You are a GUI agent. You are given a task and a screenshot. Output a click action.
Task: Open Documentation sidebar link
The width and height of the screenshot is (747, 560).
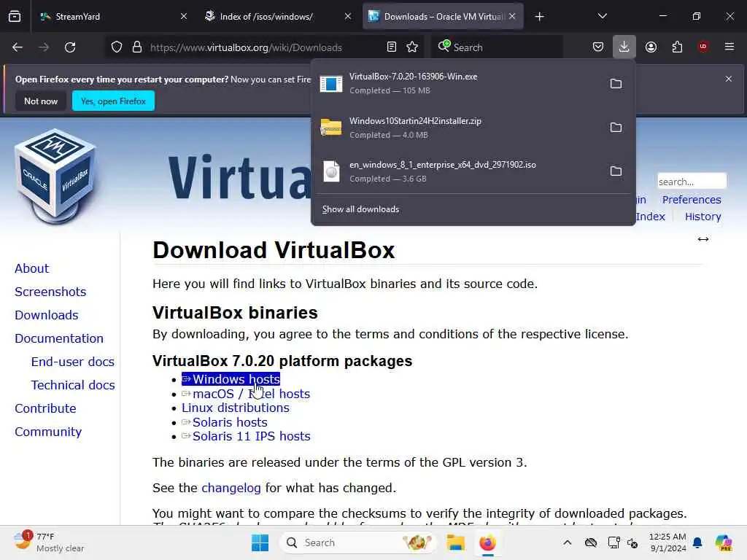[58, 338]
